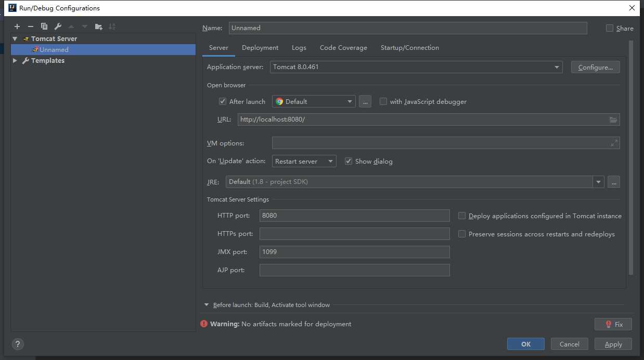Click the sort configurations icon
Image resolution: width=644 pixels, height=360 pixels.
pyautogui.click(x=112, y=26)
